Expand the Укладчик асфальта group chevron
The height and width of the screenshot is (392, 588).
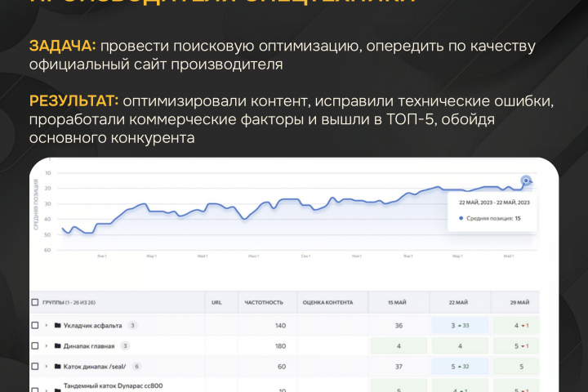tap(47, 325)
